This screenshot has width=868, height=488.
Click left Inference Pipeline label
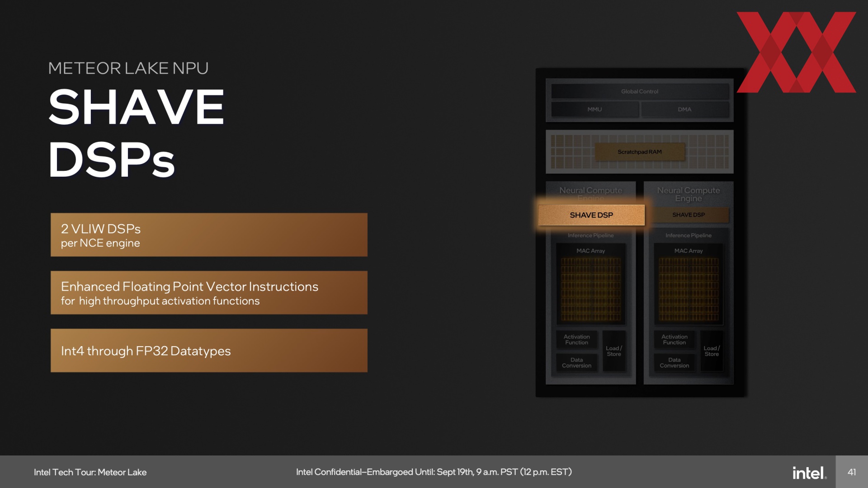[x=591, y=235]
